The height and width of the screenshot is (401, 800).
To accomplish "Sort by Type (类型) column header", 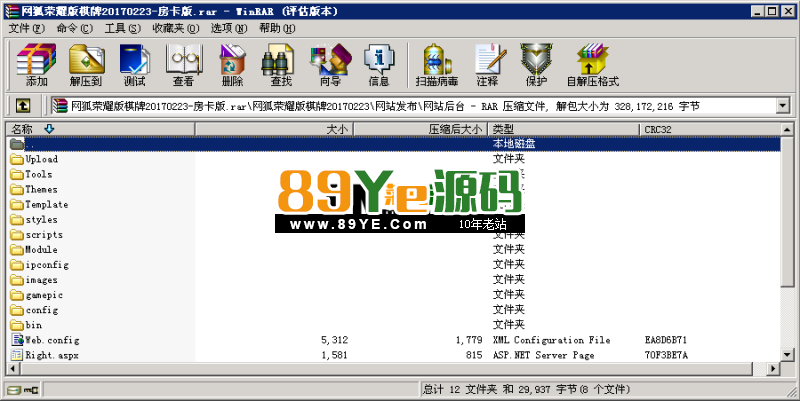I will (x=563, y=129).
